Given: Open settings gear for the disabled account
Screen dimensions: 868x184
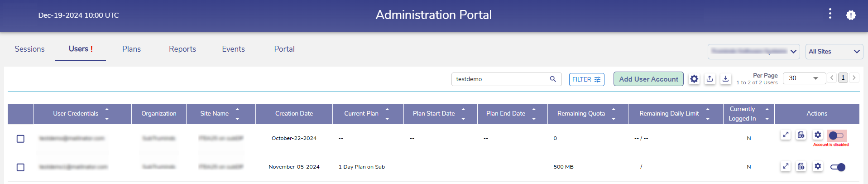Looking at the screenshot, I should [x=817, y=135].
